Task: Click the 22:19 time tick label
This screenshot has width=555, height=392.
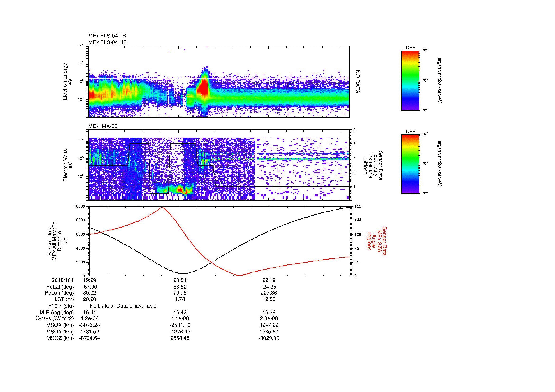Action: 269,280
